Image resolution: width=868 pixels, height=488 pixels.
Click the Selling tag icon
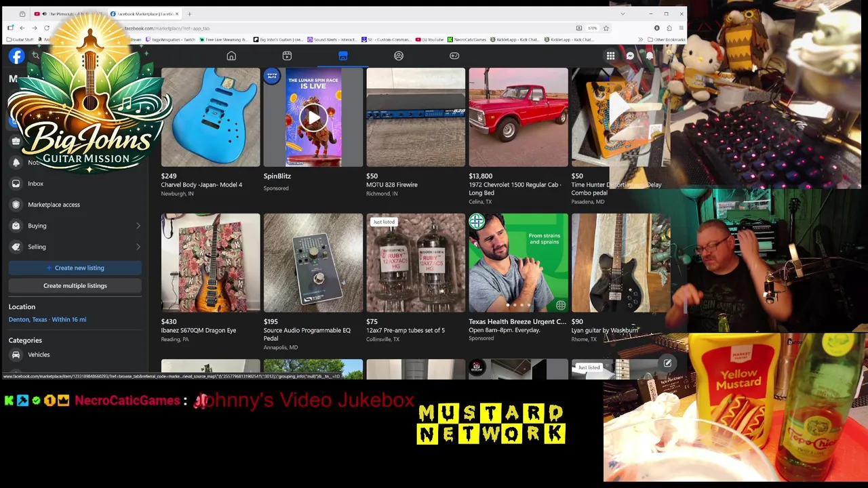16,247
